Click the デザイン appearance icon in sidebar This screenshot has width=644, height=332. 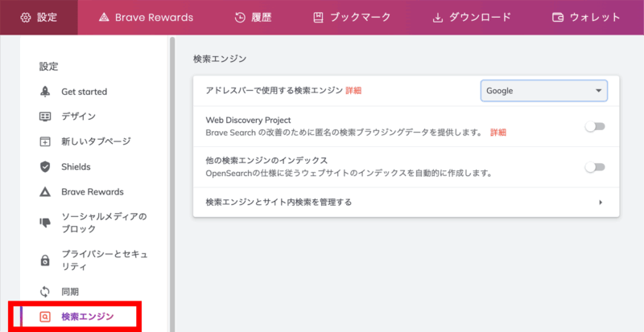point(46,117)
